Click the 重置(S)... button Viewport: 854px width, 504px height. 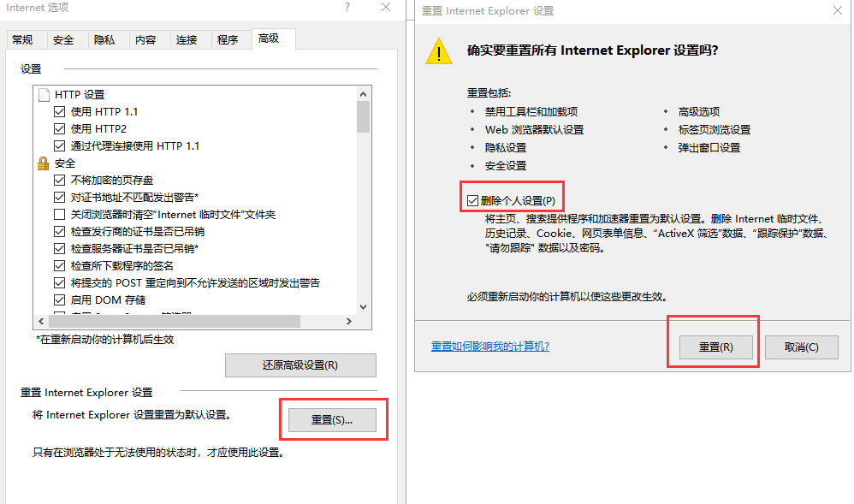332,419
